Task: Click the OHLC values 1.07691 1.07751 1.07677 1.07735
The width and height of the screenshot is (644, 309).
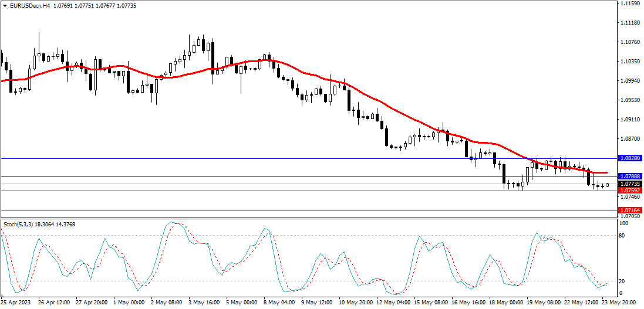Action: [x=94, y=6]
